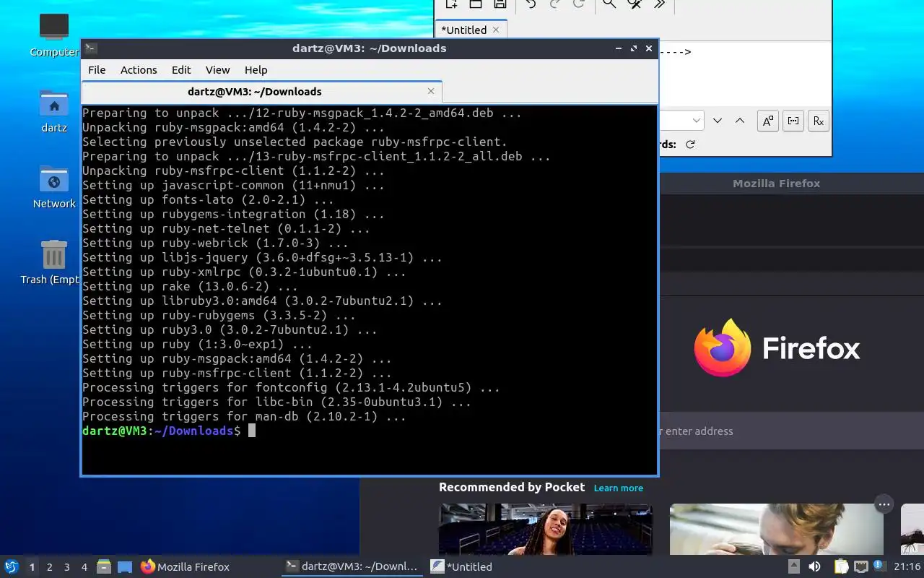
Task: Click the eject removable media tray icon
Action: point(793,566)
